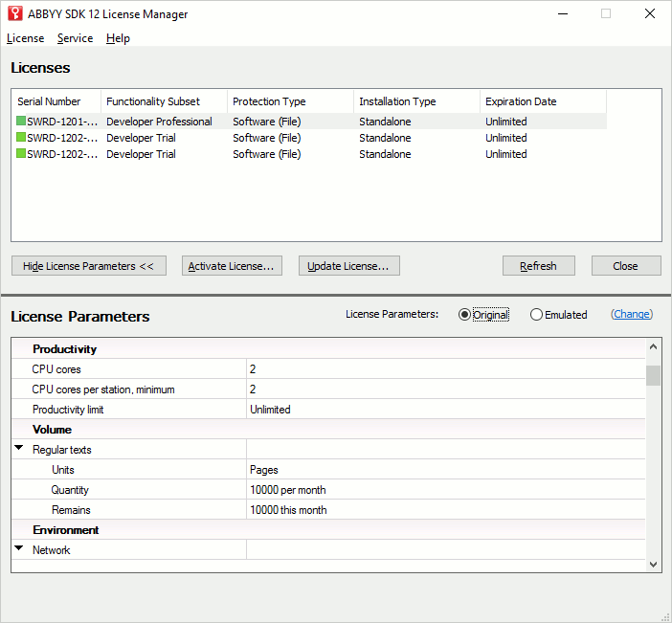Click the Change link

click(632, 314)
